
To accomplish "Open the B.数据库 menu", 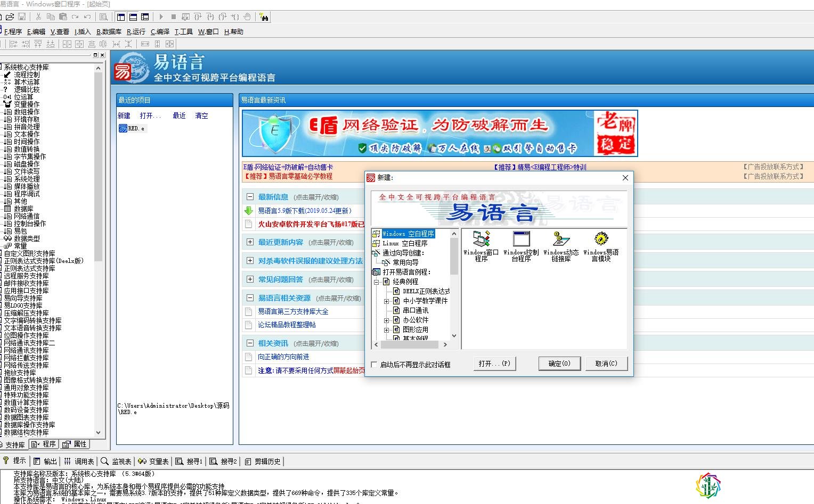I will (109, 32).
